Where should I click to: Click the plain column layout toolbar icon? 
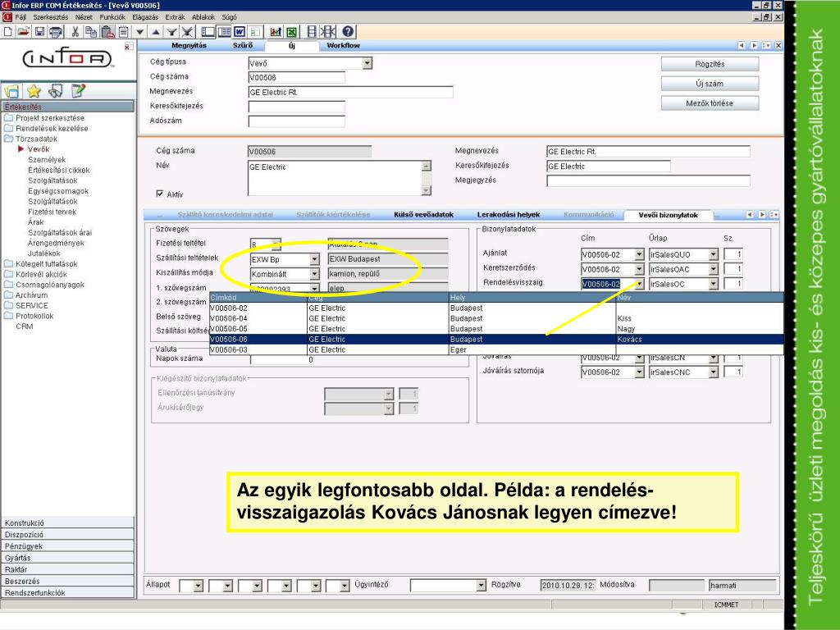click(x=312, y=32)
